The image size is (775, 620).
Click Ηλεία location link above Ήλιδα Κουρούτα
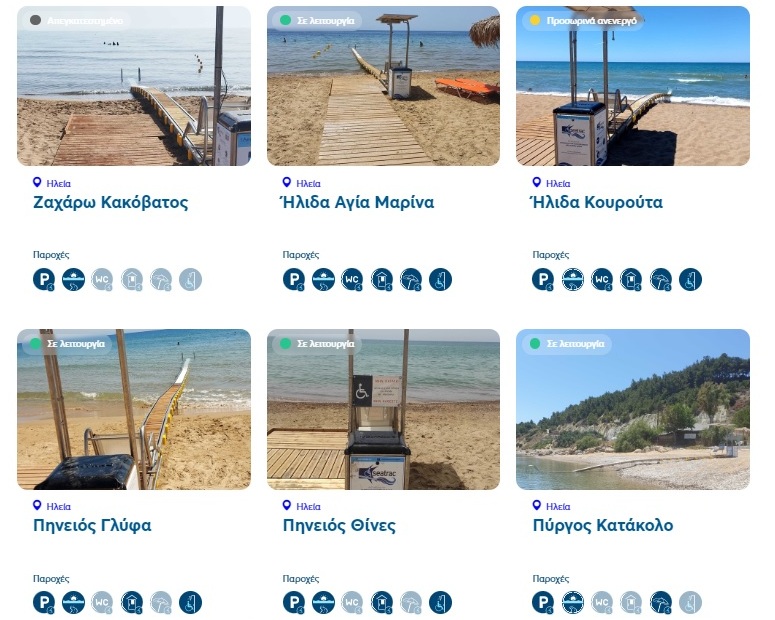(558, 183)
